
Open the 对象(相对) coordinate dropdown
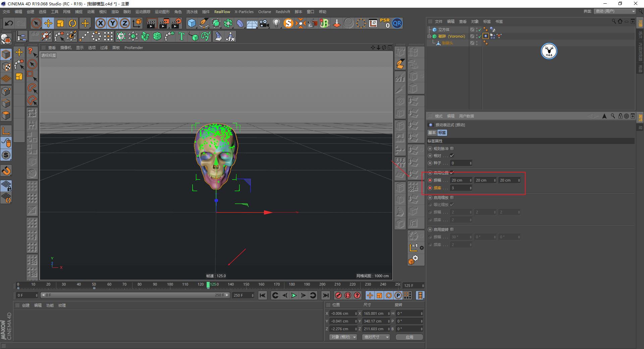tap(343, 337)
